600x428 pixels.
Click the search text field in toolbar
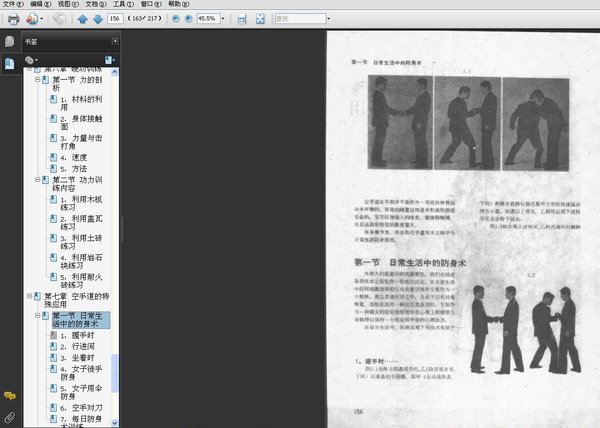tap(300, 18)
